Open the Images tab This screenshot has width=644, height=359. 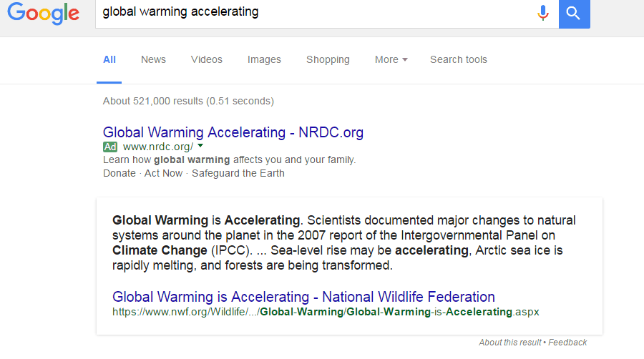coord(264,59)
